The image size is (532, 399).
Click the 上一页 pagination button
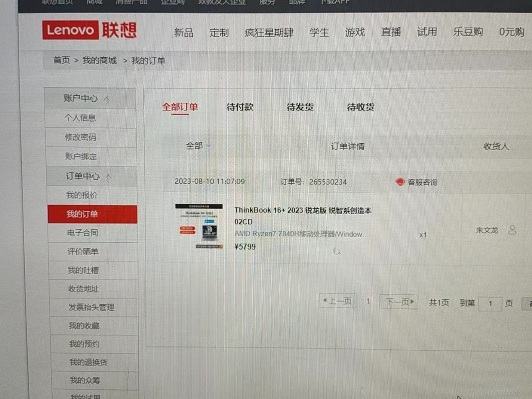338,301
